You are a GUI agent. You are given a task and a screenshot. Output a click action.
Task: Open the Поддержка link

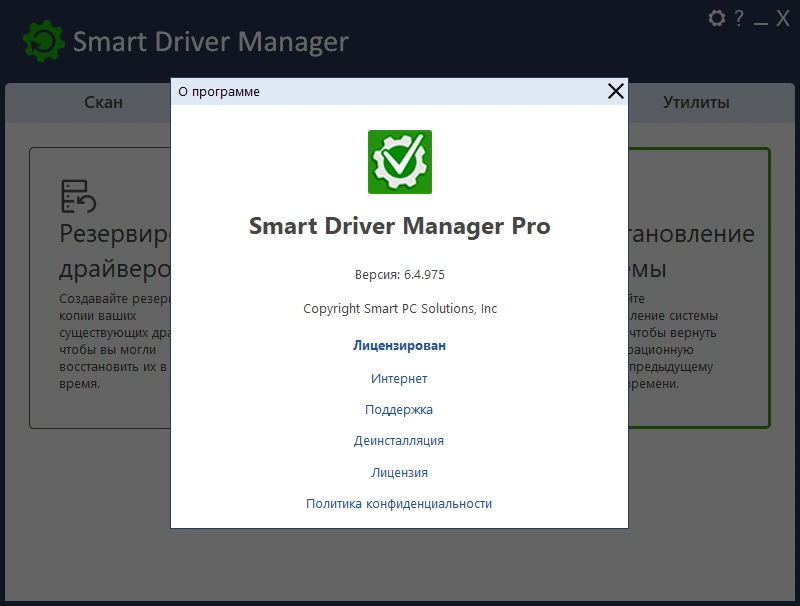[399, 410]
